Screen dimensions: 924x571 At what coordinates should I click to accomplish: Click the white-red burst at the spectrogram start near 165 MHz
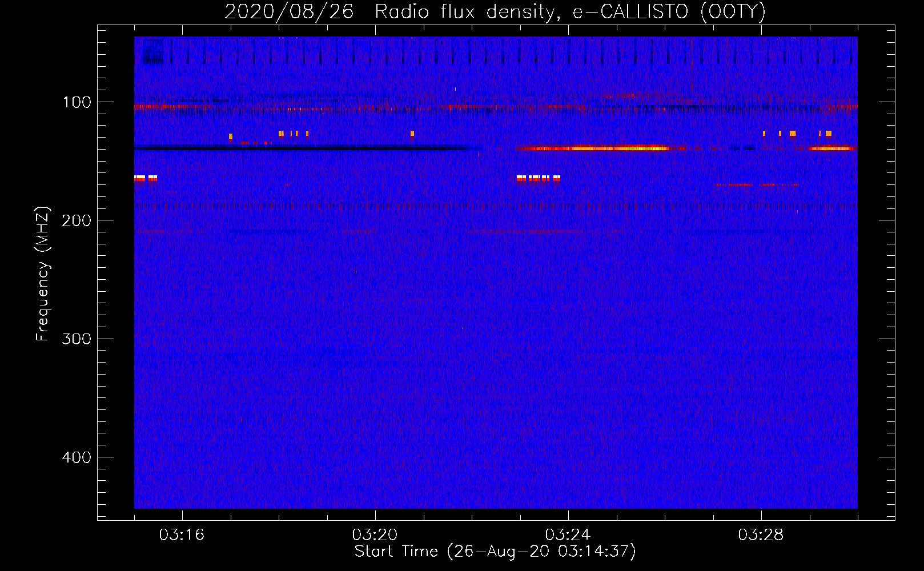pyautogui.click(x=146, y=178)
